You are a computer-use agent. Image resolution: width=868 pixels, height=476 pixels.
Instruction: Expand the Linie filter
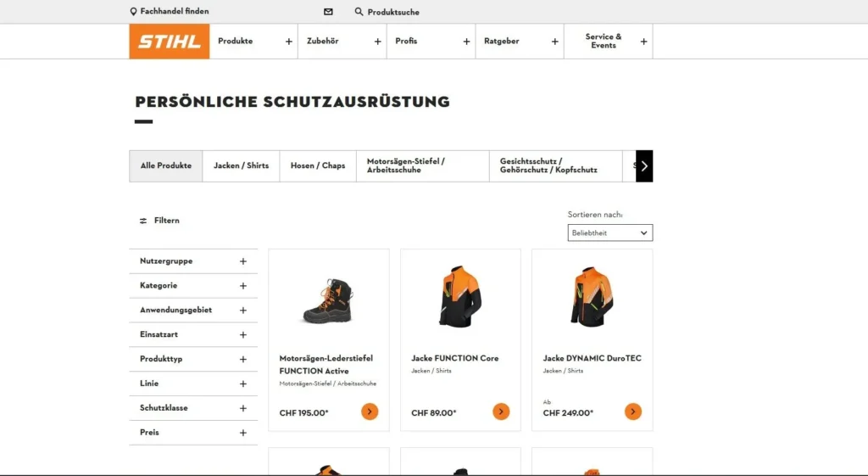coord(193,383)
